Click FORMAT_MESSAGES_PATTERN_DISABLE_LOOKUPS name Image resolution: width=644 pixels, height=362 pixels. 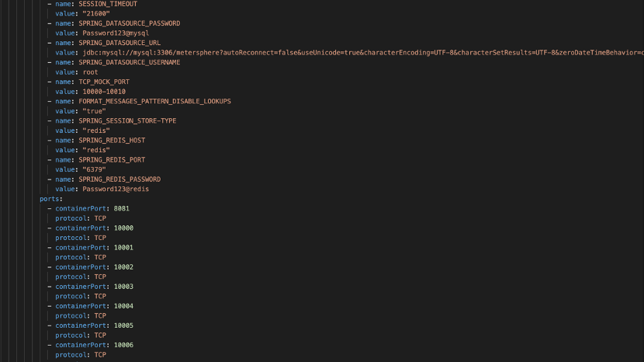point(155,101)
